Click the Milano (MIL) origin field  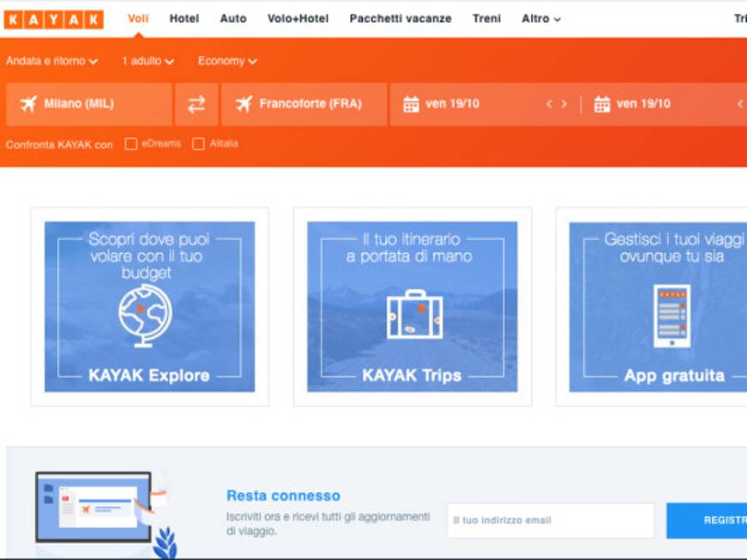click(x=89, y=105)
